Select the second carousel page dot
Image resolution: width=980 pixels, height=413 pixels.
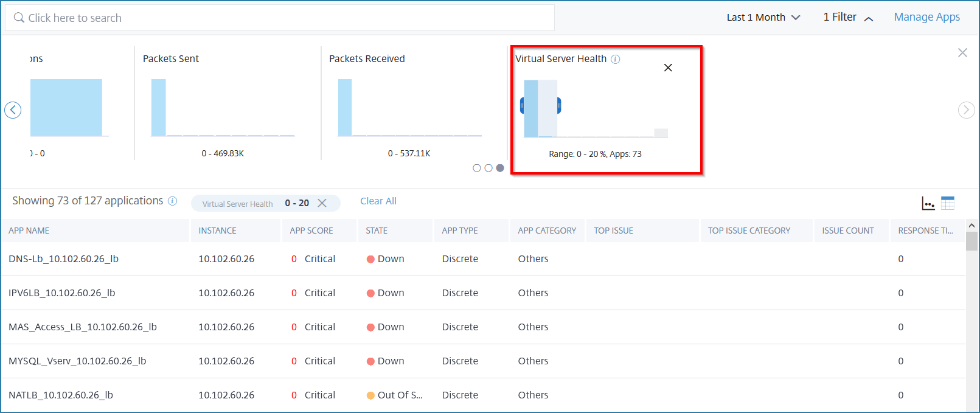[488, 168]
